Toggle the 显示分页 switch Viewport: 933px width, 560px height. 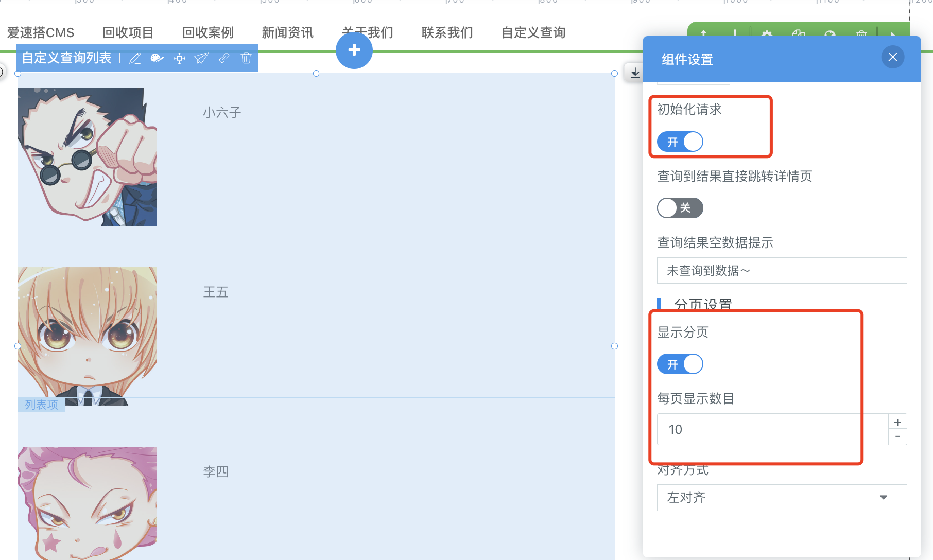click(680, 364)
